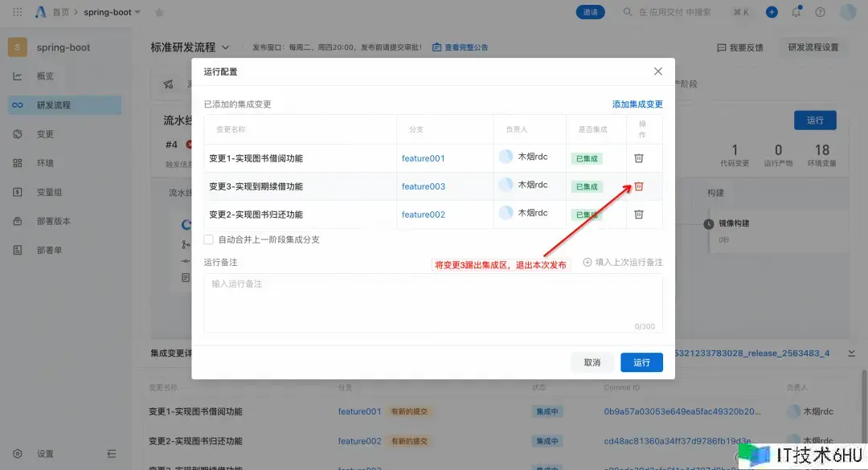Screen dimensions: 868x470
Task: Open the feature003 branch link
Action: pyautogui.click(x=424, y=186)
